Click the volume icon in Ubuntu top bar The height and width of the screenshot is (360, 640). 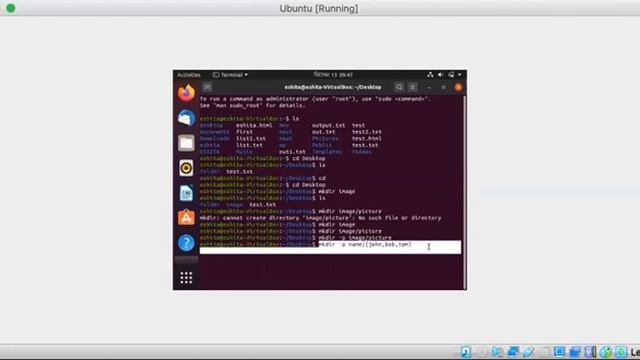click(440, 75)
